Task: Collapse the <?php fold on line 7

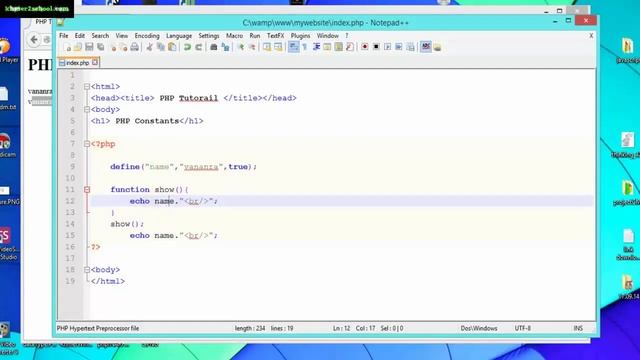Action: (87, 144)
